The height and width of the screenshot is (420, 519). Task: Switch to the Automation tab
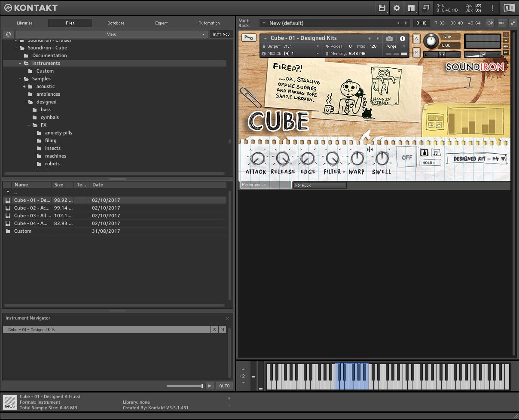tap(209, 23)
